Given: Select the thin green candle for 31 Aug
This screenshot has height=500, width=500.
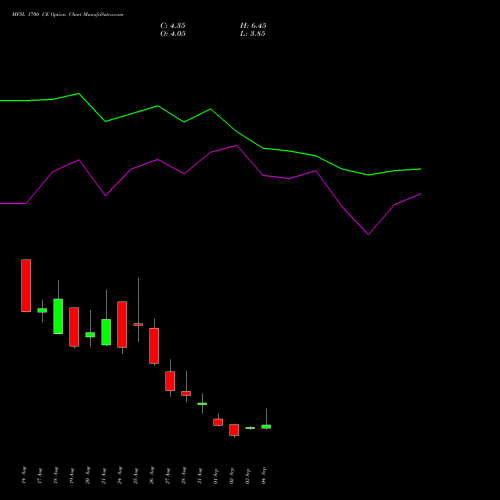Looking at the screenshot, I should (202, 404).
